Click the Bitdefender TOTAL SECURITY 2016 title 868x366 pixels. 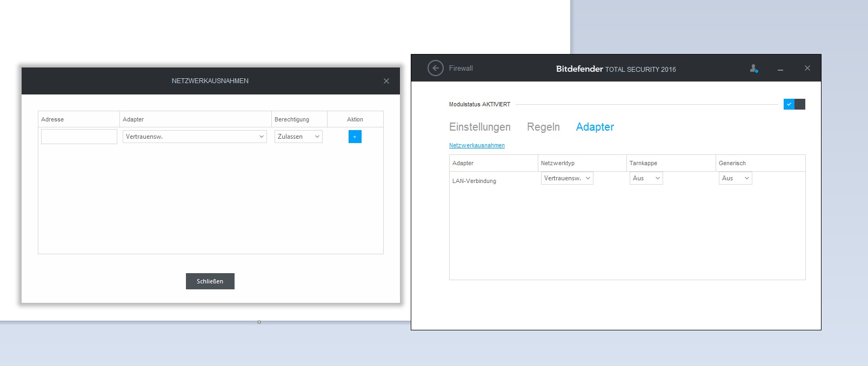pos(616,69)
